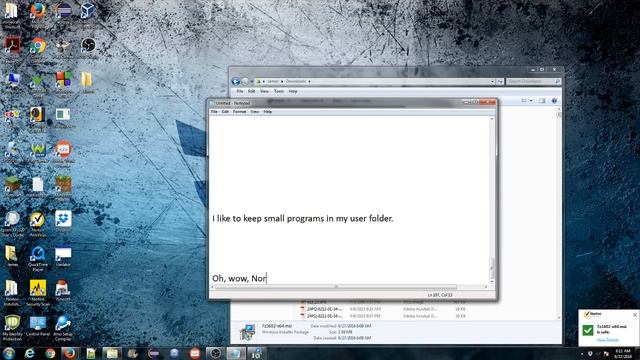Viewport: 640px width, 360px height.
Task: Open the Google Chrome desktop shortcut
Action: click(38, 46)
